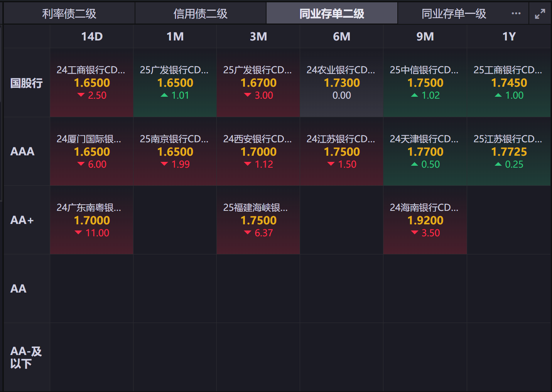Switch to 利率债二级 tab
This screenshot has width=552, height=392.
pos(69,13)
